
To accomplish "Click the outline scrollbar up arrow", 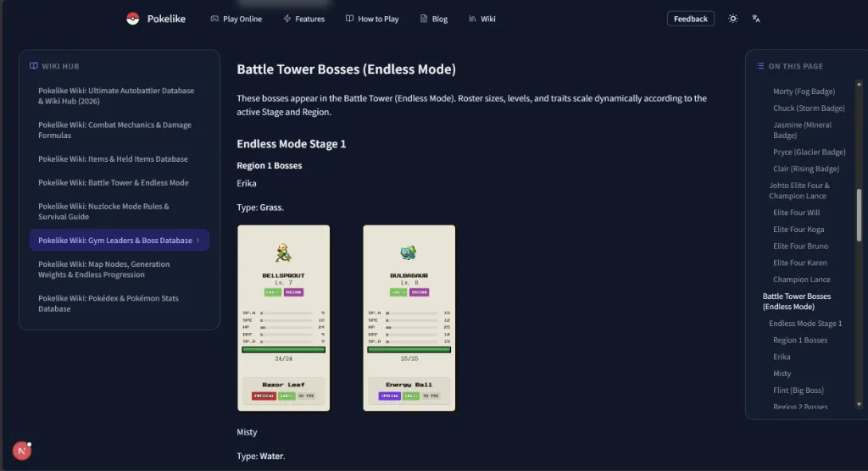I will (x=860, y=84).
